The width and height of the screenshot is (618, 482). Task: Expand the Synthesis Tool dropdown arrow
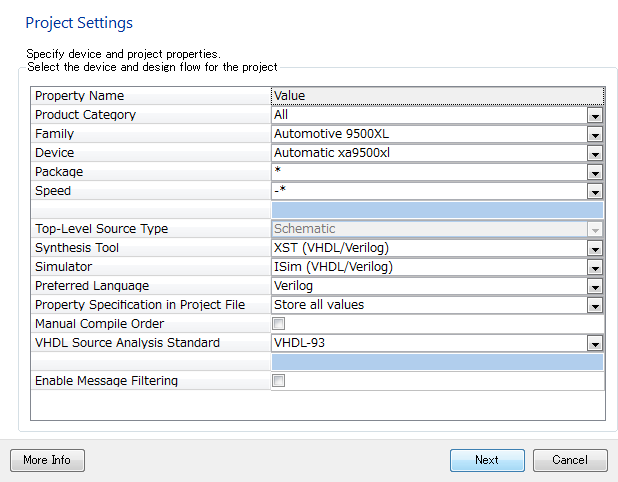(x=595, y=248)
